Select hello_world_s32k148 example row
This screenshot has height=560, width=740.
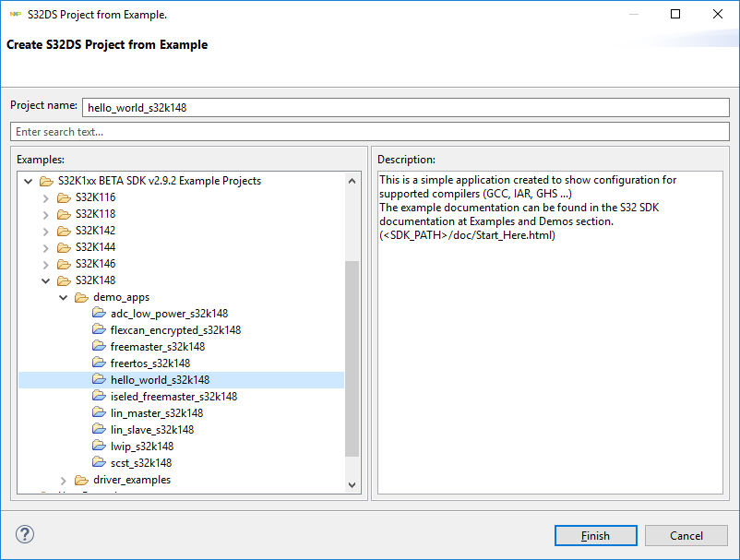(x=181, y=380)
